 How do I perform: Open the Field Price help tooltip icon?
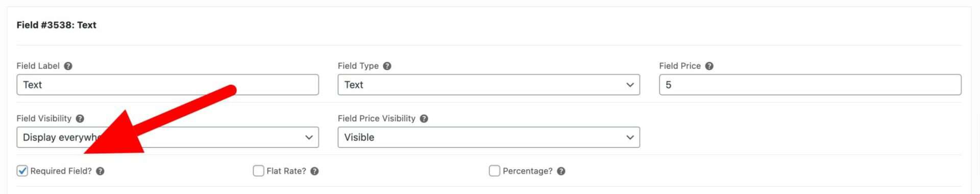pyautogui.click(x=709, y=66)
